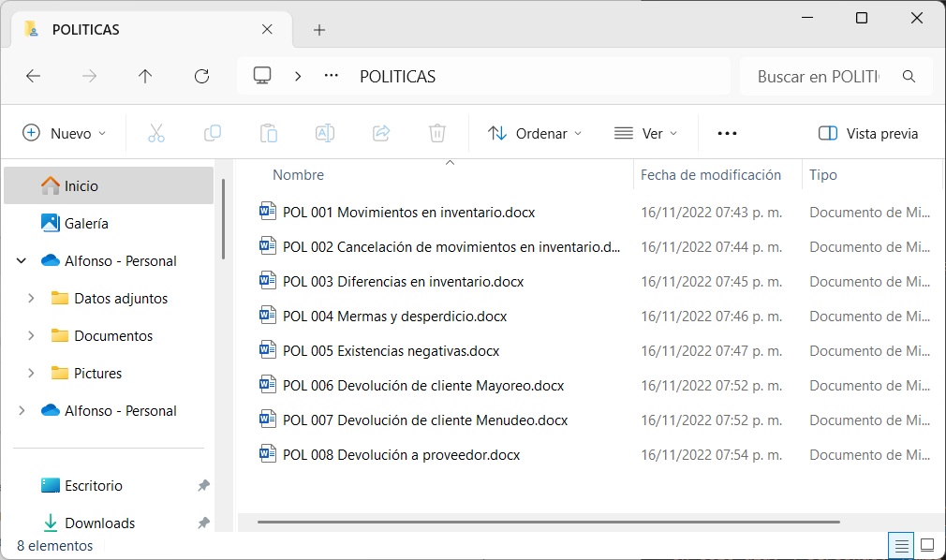
Task: Open the Nuevo menu
Action: [x=64, y=134]
